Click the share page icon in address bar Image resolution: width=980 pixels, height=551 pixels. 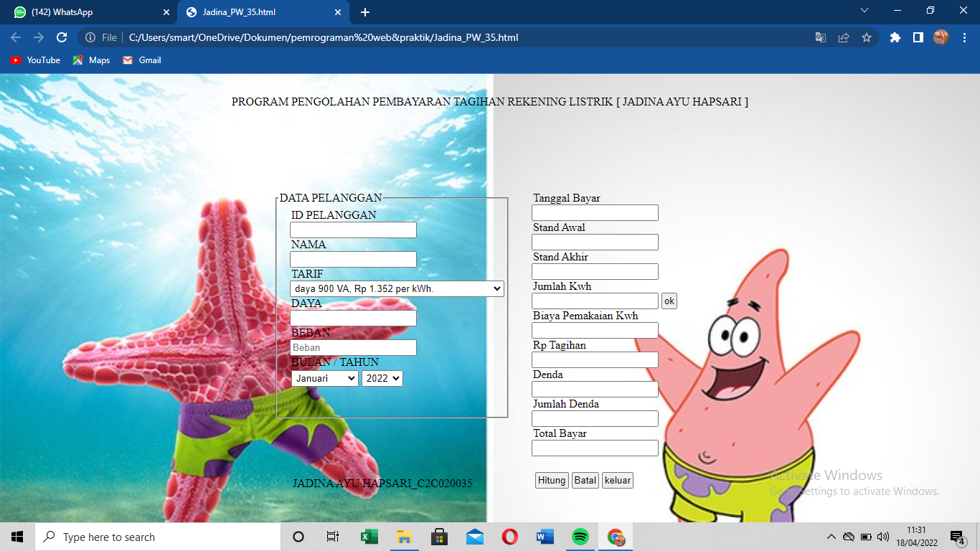coord(844,37)
